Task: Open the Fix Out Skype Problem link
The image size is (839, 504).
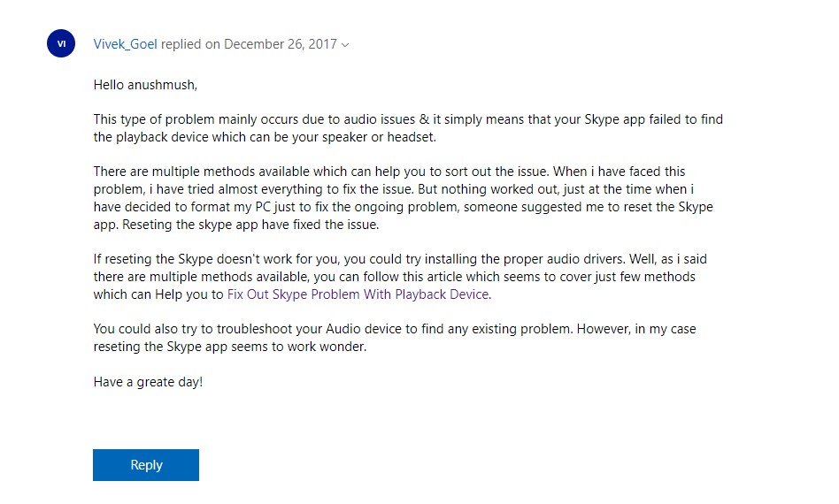Action: click(358, 294)
